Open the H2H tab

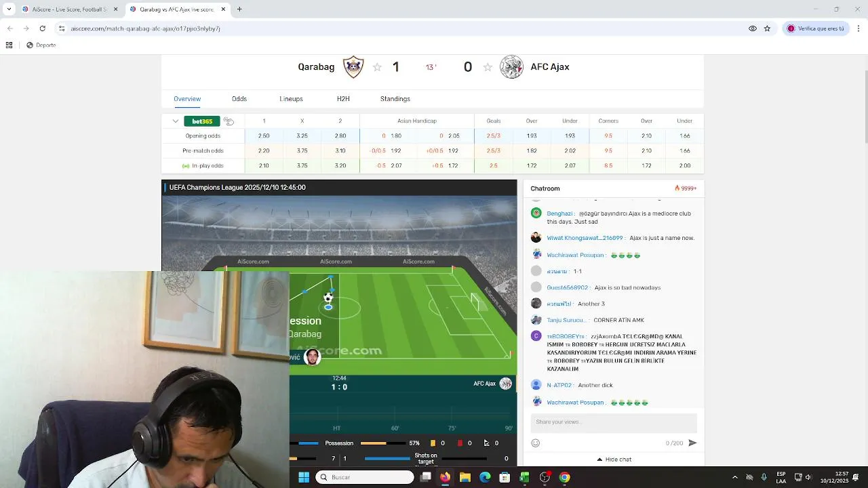(343, 99)
